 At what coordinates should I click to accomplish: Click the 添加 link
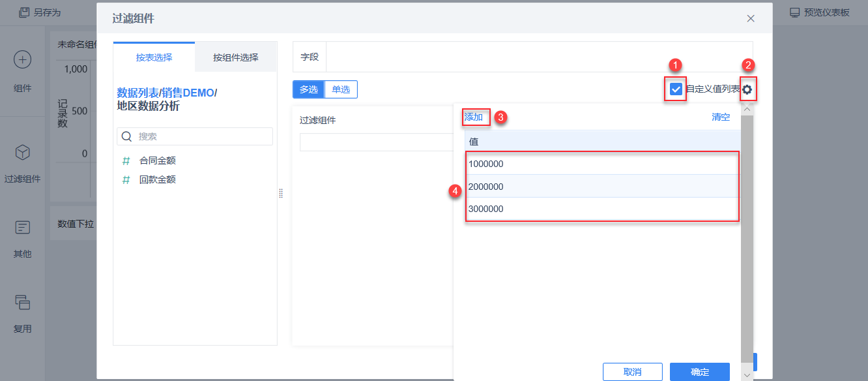point(474,117)
